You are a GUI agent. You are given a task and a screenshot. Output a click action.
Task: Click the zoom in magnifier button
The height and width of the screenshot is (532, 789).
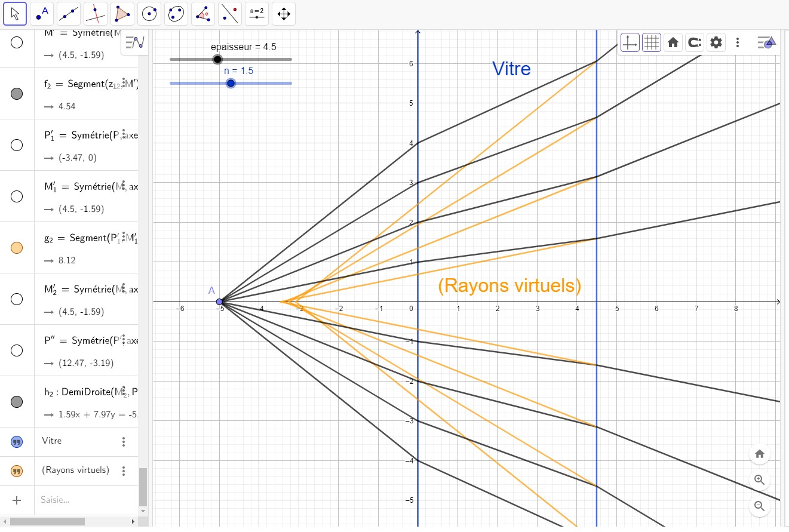pos(759,480)
